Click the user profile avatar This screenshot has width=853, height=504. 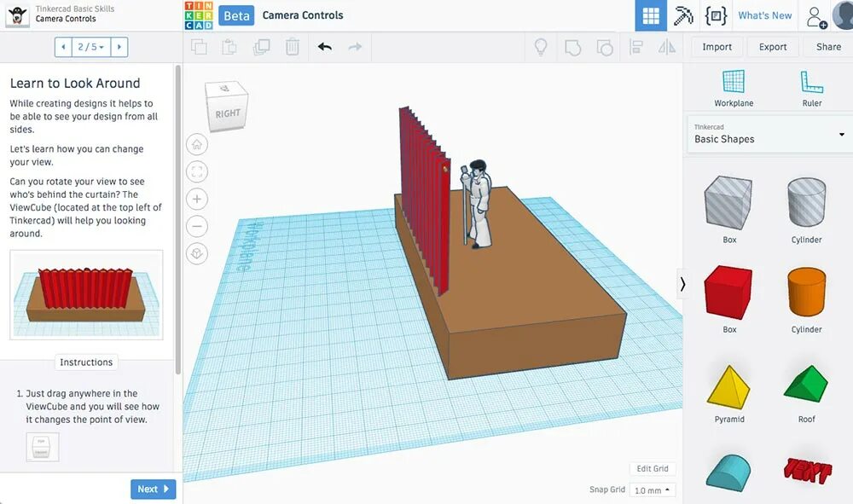tap(844, 15)
